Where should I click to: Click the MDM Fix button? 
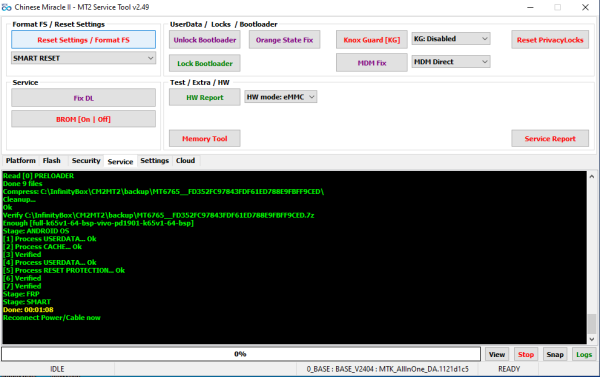(x=372, y=63)
